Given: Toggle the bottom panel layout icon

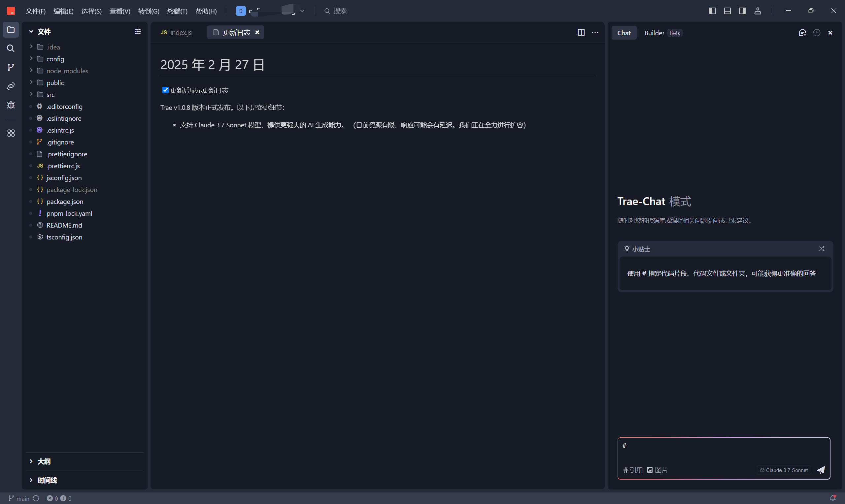Looking at the screenshot, I should (727, 11).
